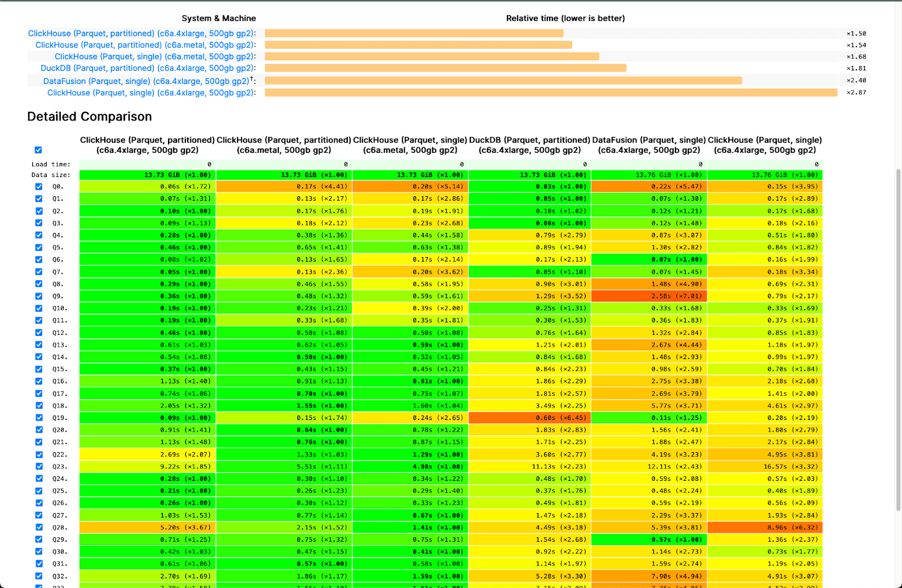This screenshot has width=902, height=588.
Task: Click the DuckDB column header in Detailed Comparison
Action: point(529,145)
